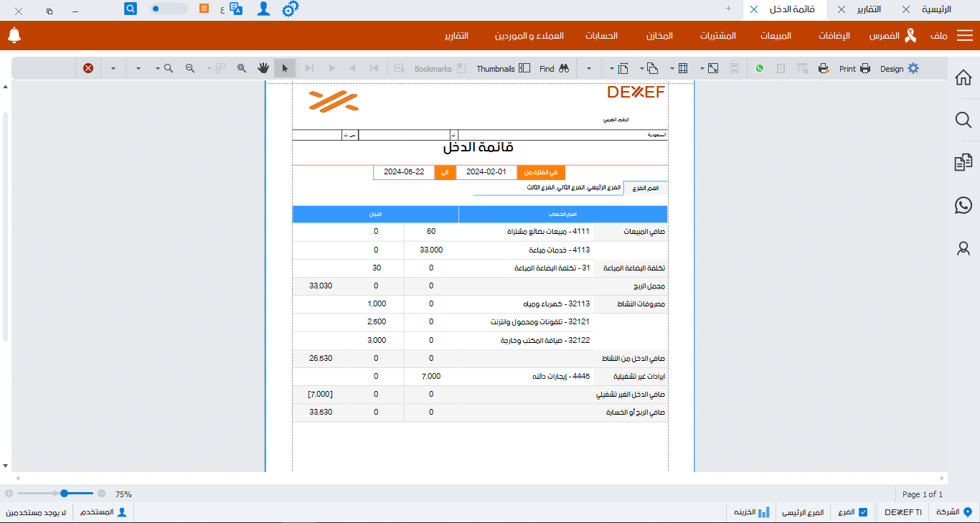Click the user profile icon in the title bar
This screenshot has height=523, width=980.
pyautogui.click(x=263, y=9)
